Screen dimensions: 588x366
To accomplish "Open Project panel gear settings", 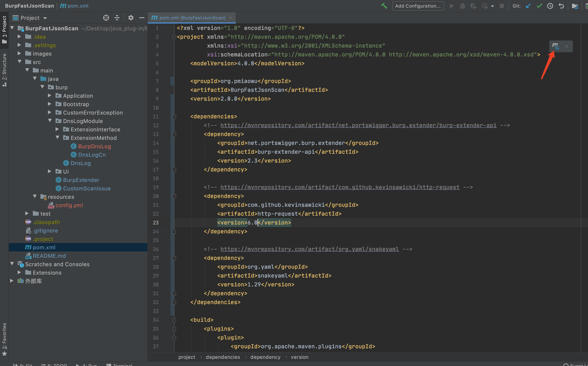I will (131, 18).
